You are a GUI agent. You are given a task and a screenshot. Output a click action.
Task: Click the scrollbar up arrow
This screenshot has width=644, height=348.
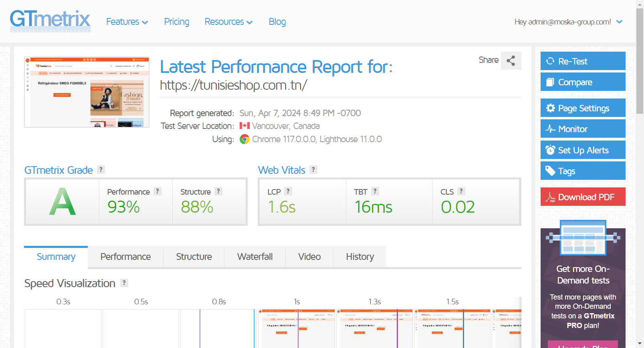[640, 4]
